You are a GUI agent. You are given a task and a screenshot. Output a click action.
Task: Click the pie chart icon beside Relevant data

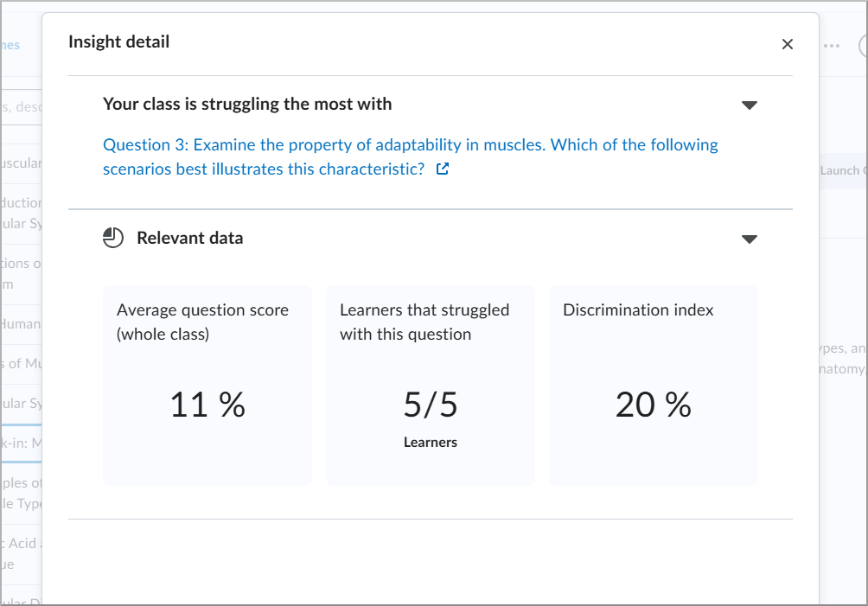[x=113, y=238]
